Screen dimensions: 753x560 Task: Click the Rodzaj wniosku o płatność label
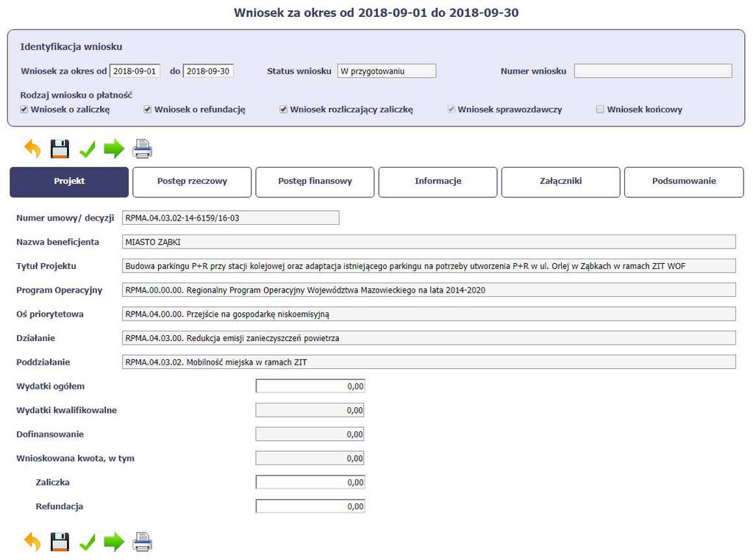pyautogui.click(x=76, y=95)
